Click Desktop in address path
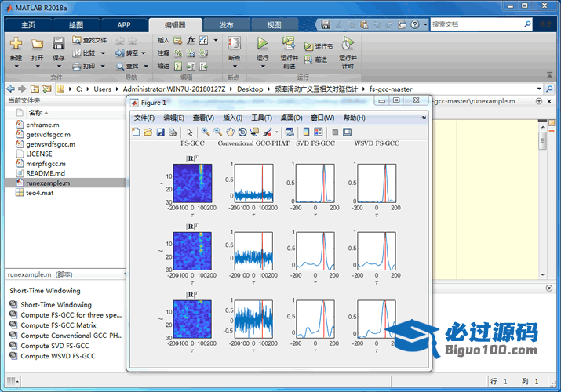This screenshot has width=561, height=392. tap(250, 89)
